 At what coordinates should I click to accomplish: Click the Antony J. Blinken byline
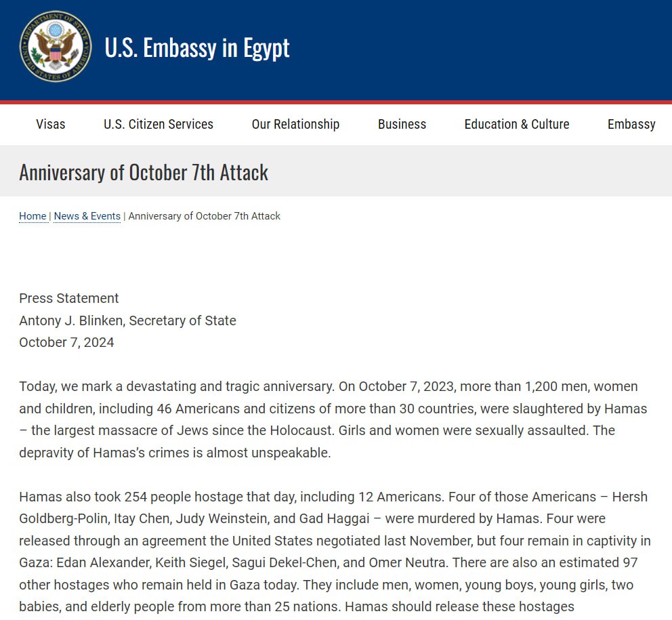tap(127, 321)
